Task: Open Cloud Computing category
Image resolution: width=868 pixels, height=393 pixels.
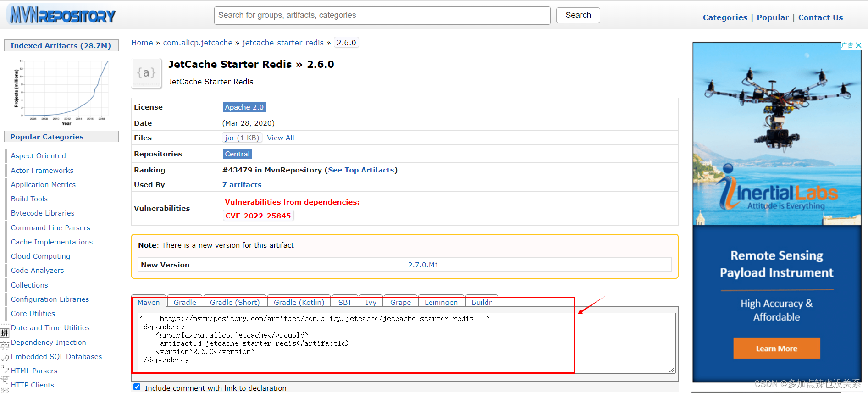Action: pos(41,256)
